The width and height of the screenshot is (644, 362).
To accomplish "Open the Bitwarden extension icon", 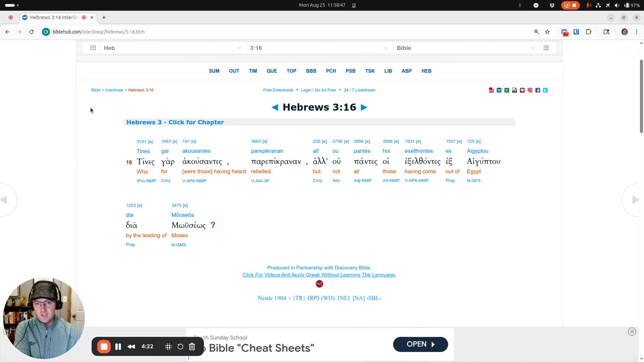I will (576, 32).
